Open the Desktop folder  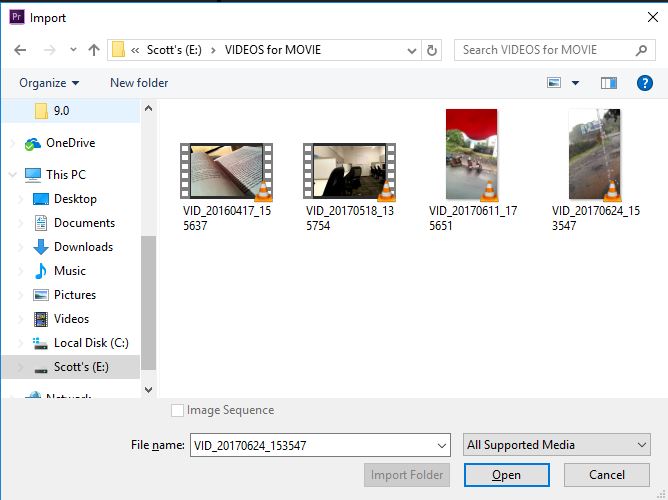click(75, 199)
